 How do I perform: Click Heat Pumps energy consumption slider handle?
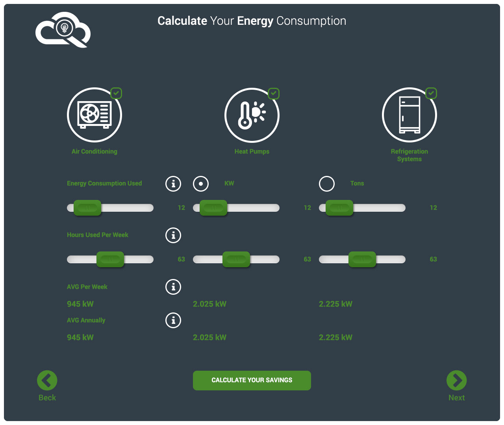point(214,208)
